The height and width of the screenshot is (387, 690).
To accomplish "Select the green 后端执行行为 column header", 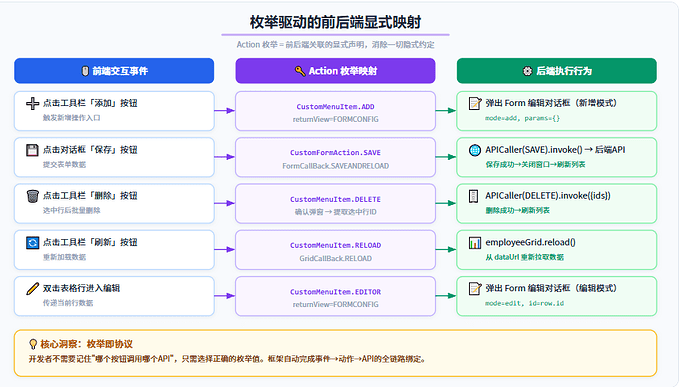I will (x=557, y=71).
